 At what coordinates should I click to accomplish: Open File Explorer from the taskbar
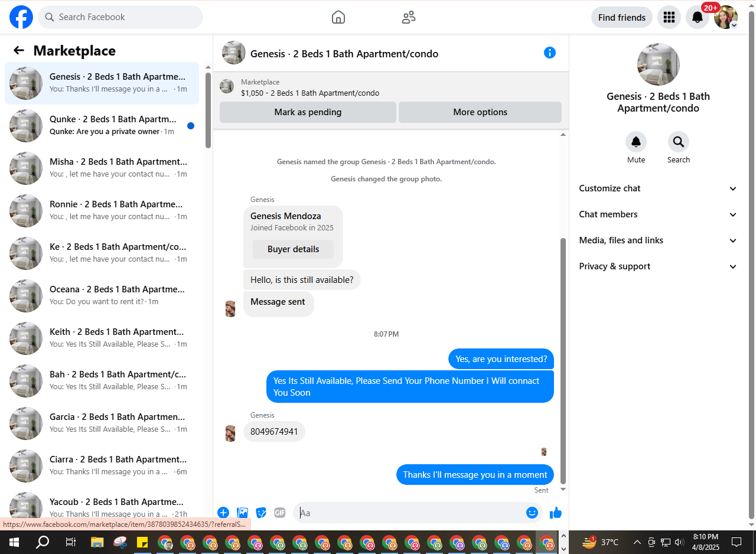tap(97, 542)
